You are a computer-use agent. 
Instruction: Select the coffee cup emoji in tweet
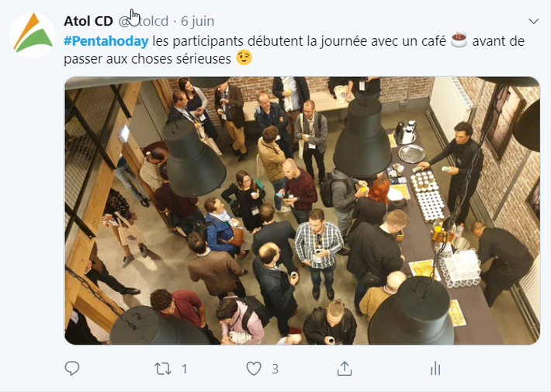coord(459,40)
